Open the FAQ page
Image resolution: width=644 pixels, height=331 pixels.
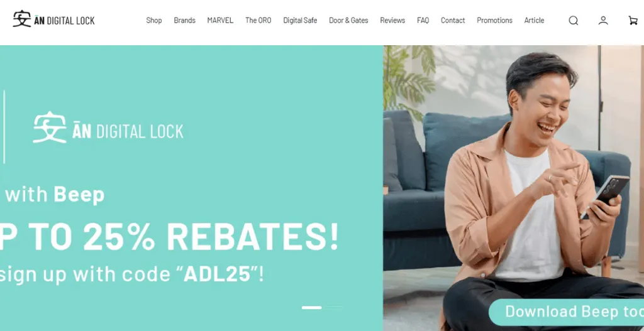pos(423,20)
